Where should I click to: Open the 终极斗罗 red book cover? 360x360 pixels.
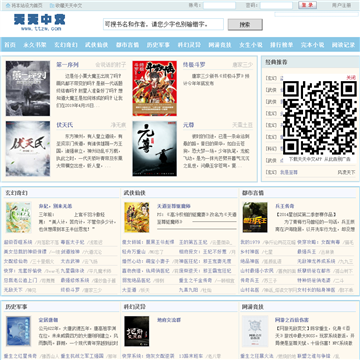[x=155, y=88]
